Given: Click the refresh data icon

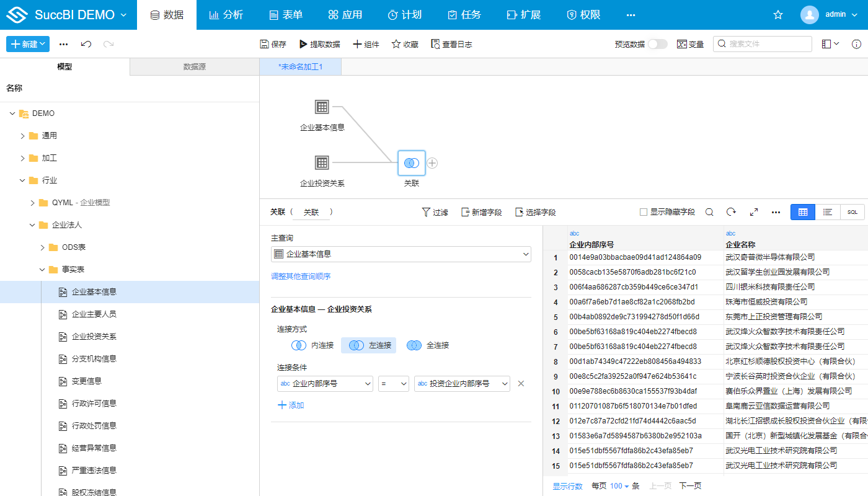Looking at the screenshot, I should (x=731, y=212).
